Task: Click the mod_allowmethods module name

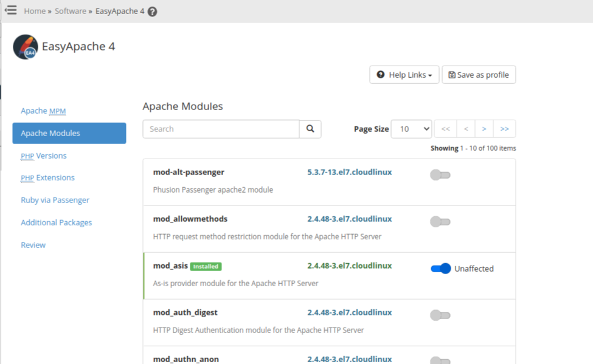Action: [190, 219]
